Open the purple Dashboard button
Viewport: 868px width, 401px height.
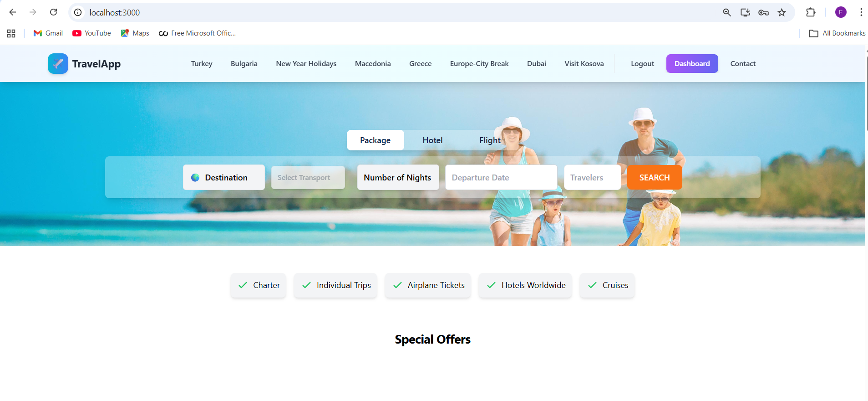692,64
